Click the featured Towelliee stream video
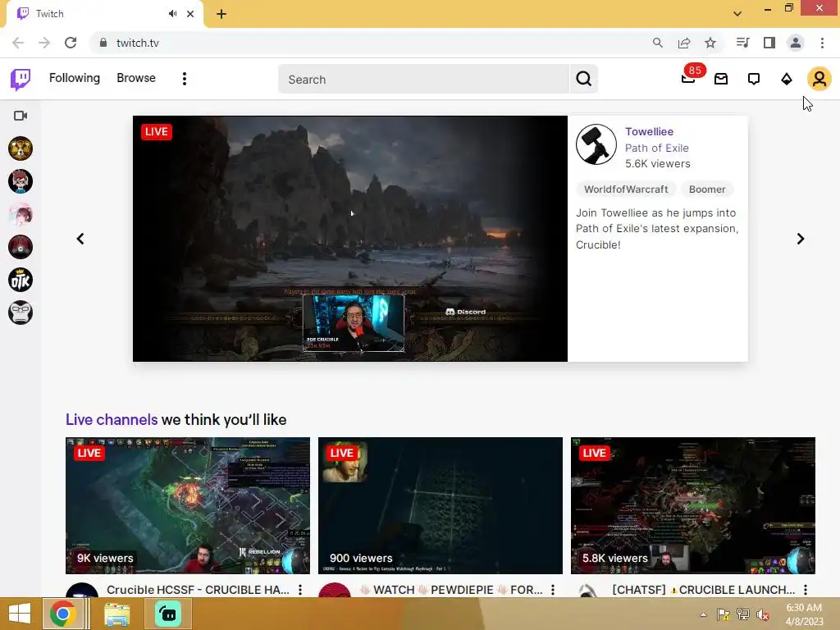The image size is (840, 630). (x=349, y=239)
